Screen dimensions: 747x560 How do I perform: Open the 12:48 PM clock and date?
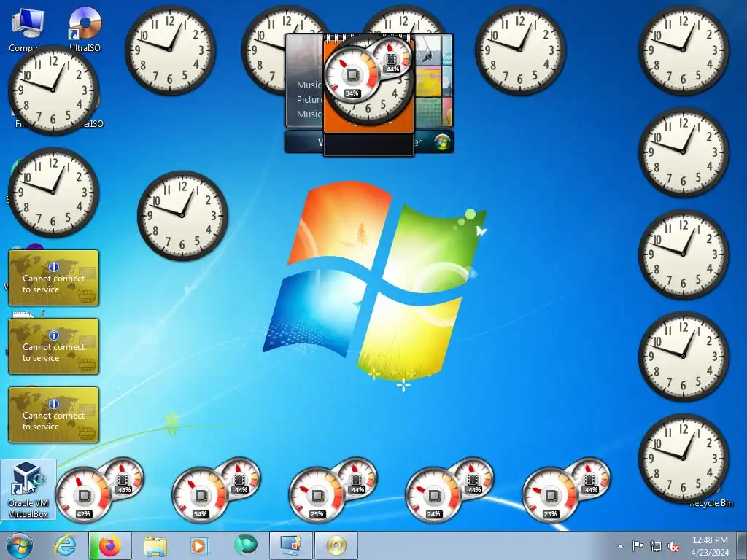tap(710, 546)
